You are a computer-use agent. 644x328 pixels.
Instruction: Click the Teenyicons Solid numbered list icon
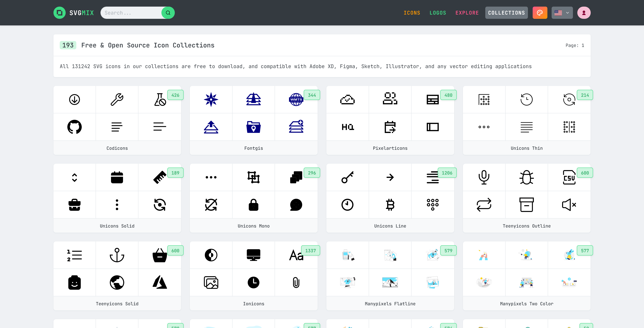[74, 255]
